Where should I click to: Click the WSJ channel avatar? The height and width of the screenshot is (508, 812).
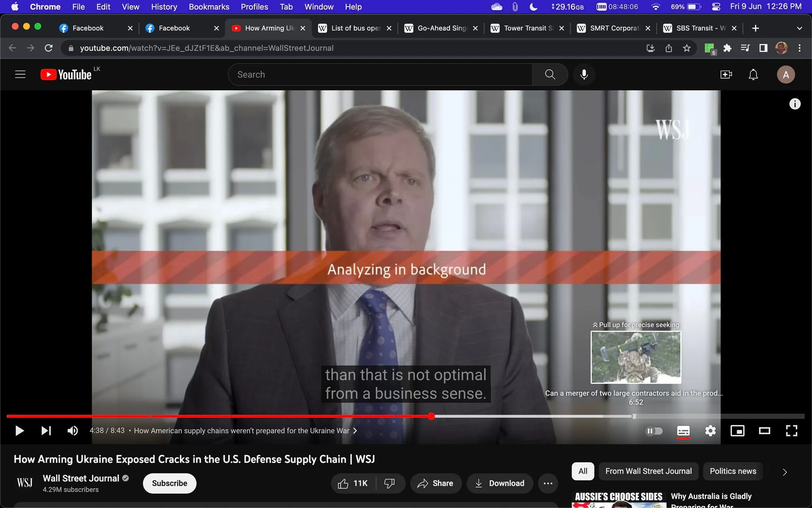click(x=25, y=483)
